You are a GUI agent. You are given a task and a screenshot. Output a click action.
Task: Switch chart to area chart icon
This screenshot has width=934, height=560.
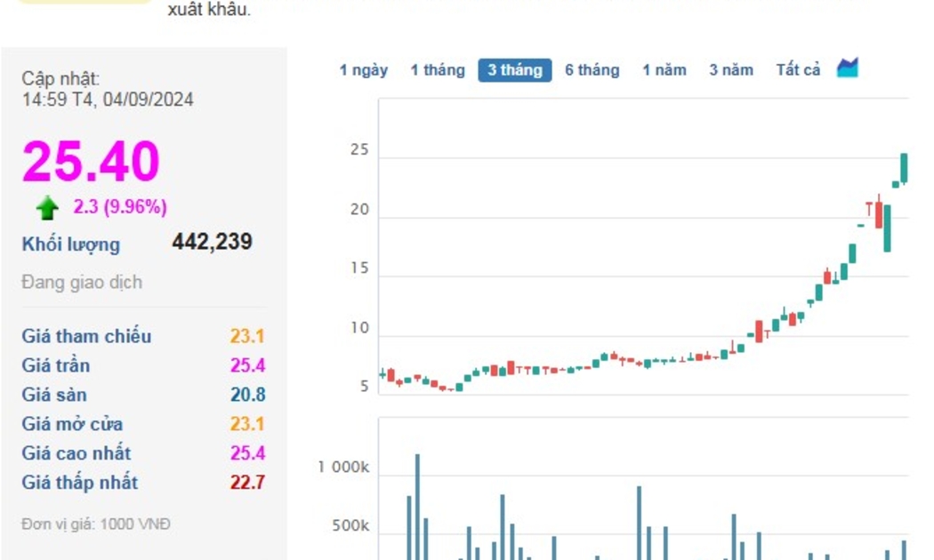point(848,68)
